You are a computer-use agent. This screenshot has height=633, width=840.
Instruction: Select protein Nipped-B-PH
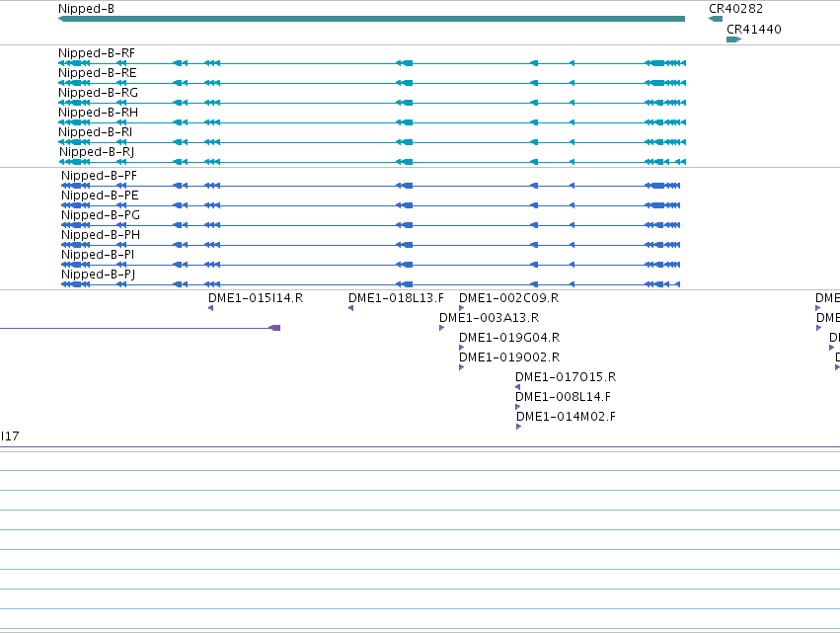(371, 245)
